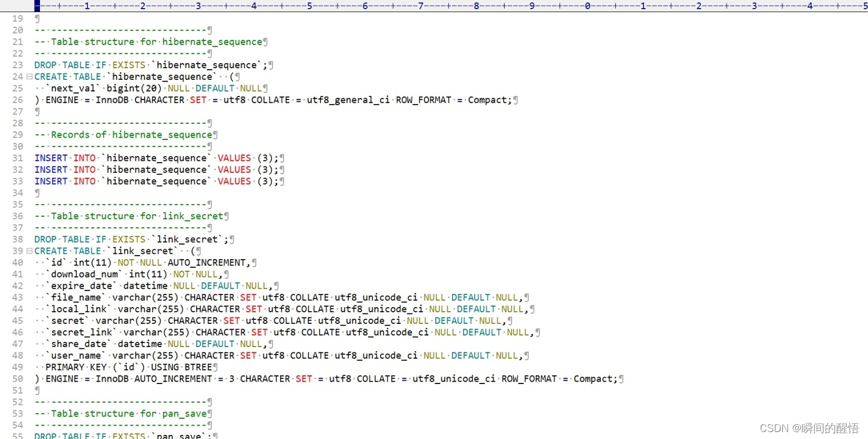Click the dark cursor marker in the ruler

[36, 6]
